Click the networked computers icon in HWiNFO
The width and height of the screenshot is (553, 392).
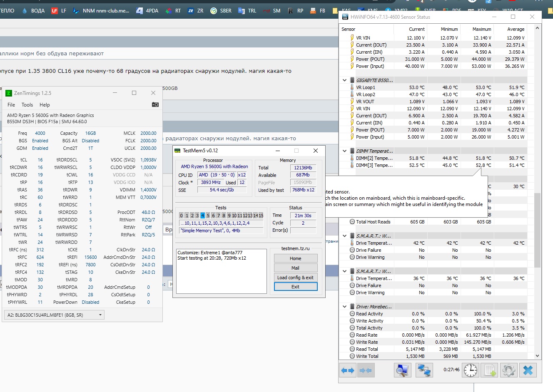click(424, 370)
